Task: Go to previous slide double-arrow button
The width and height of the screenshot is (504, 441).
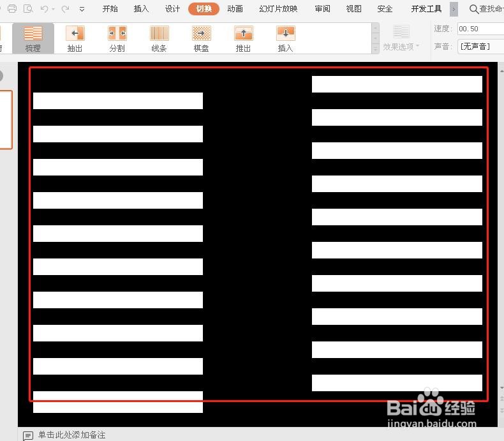Action: pos(501,399)
